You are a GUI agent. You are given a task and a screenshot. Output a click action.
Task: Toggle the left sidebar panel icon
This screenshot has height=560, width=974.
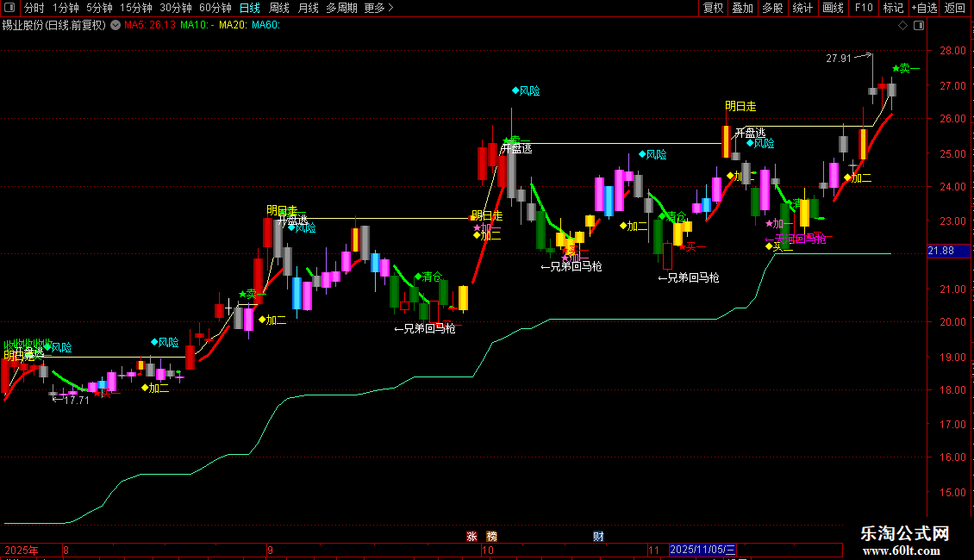(x=9, y=8)
